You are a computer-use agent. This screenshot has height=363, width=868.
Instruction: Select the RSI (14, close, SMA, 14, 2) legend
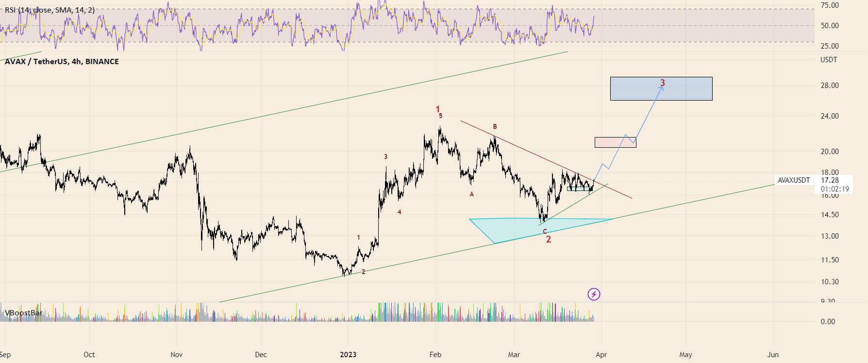pyautogui.click(x=50, y=10)
